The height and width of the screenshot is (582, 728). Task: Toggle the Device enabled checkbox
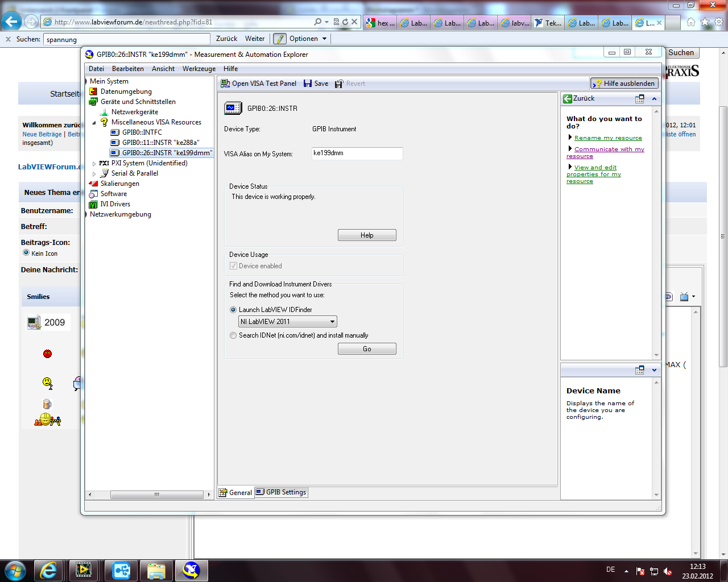(233, 266)
